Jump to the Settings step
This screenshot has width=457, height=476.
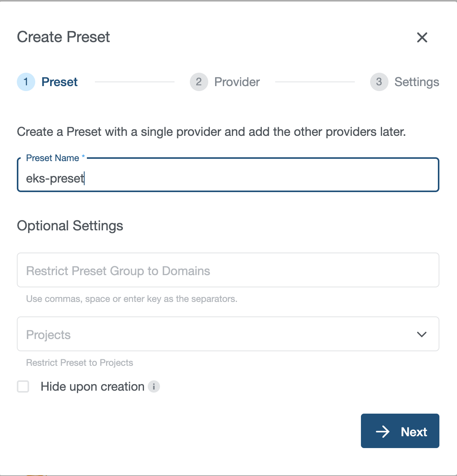tap(416, 82)
